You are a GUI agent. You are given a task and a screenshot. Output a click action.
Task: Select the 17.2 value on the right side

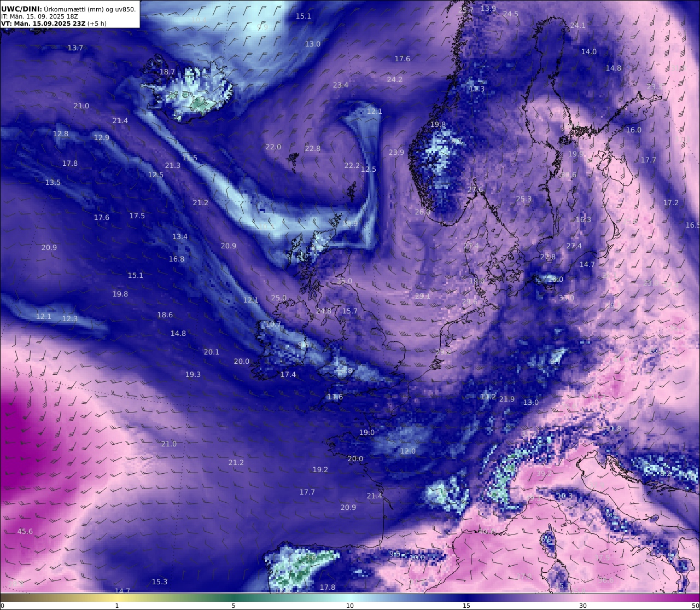click(671, 202)
